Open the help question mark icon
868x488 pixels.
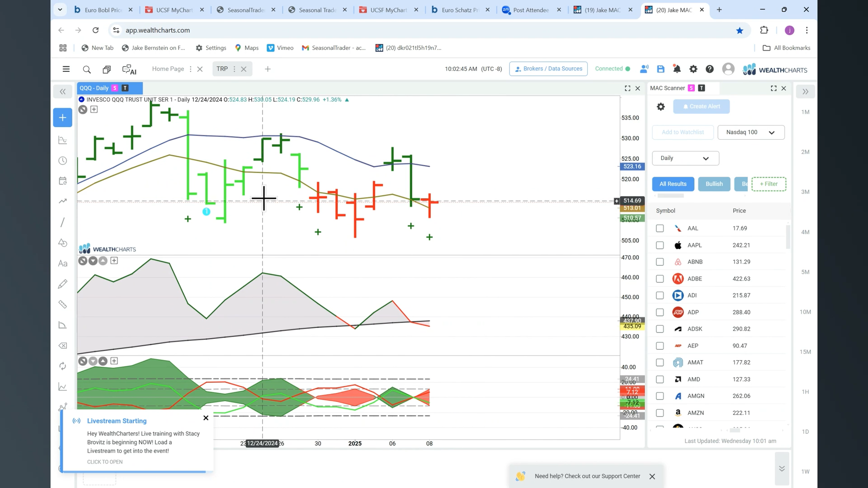[x=710, y=69]
